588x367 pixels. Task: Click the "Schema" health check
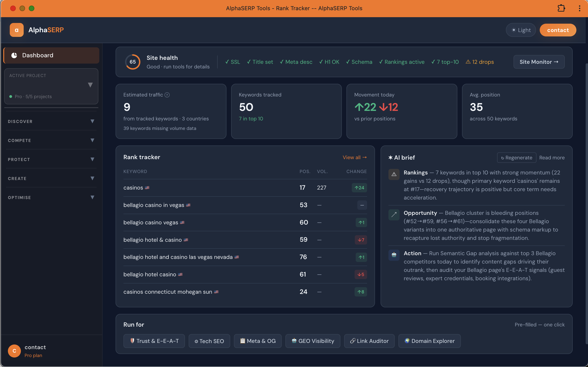[x=359, y=62]
